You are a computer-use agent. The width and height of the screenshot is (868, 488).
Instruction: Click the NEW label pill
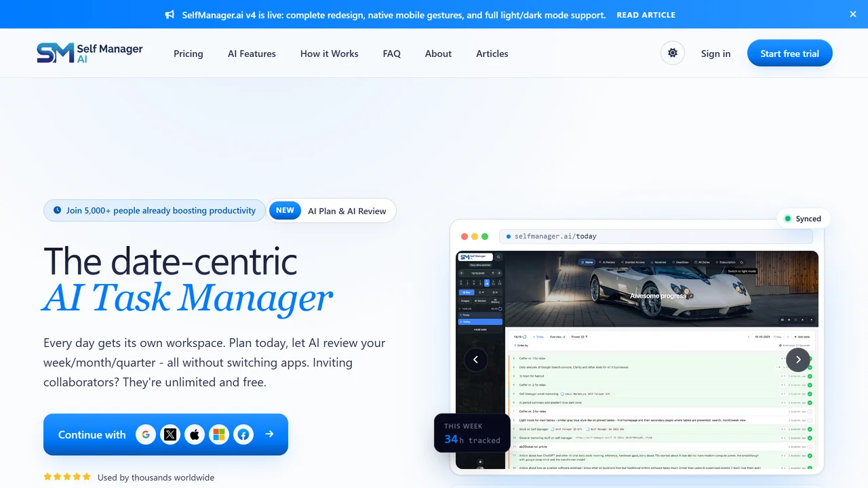285,210
